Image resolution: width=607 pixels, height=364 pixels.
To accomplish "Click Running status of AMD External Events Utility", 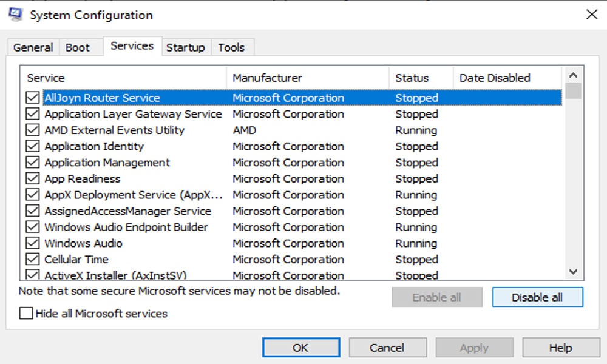I will (416, 130).
